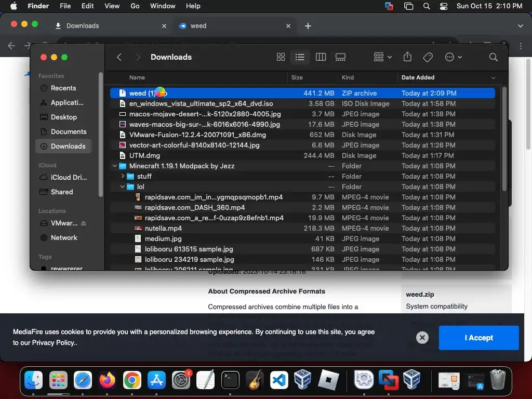Open the Help menu
The width and height of the screenshot is (532, 399).
tap(193, 6)
